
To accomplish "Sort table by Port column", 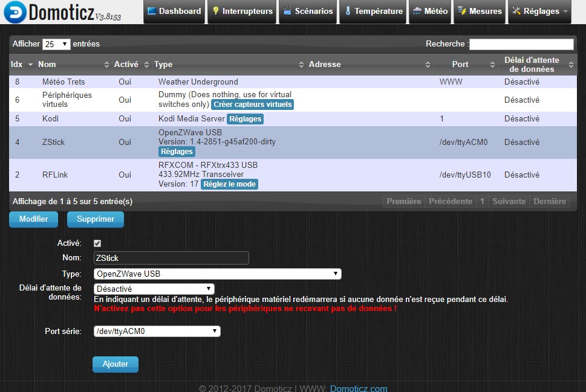I will (466, 65).
